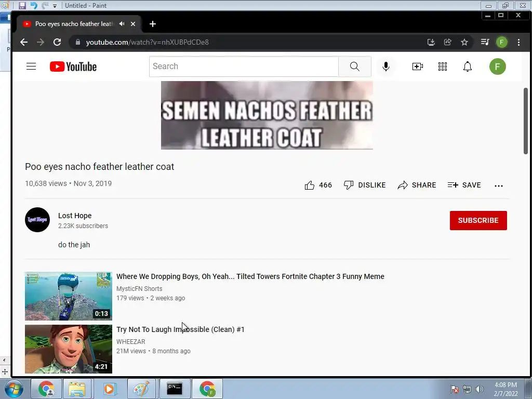The height and width of the screenshot is (399, 532).
Task: Share this page icon in address bar
Action: click(x=447, y=42)
